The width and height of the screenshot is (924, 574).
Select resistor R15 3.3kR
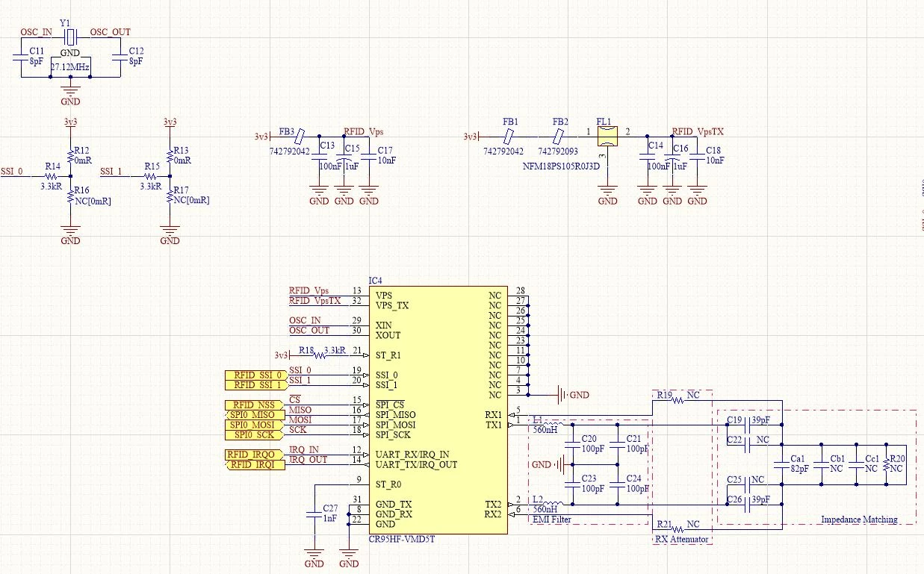coord(151,175)
